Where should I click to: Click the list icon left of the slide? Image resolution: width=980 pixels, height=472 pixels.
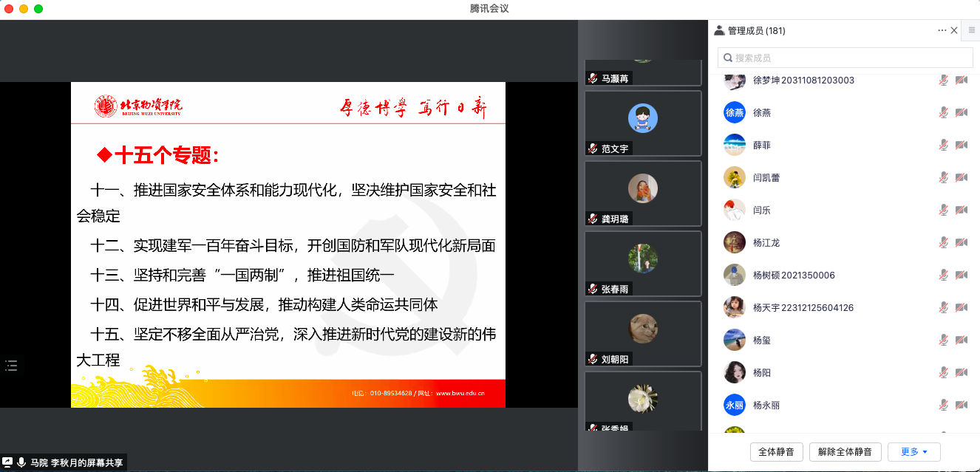point(11,365)
